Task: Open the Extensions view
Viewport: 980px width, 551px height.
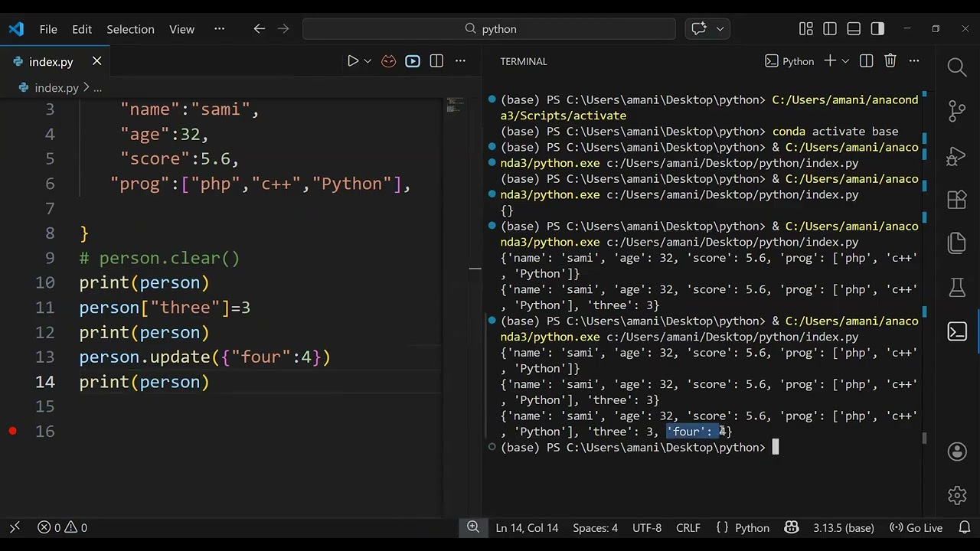Action: click(957, 200)
